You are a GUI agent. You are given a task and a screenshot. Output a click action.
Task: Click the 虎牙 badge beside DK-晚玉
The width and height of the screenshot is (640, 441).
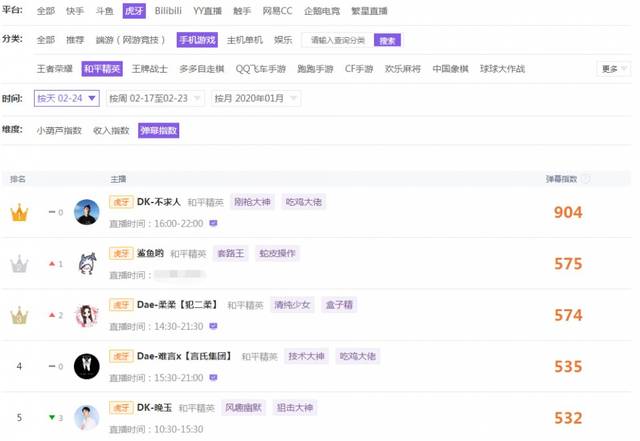point(121,408)
